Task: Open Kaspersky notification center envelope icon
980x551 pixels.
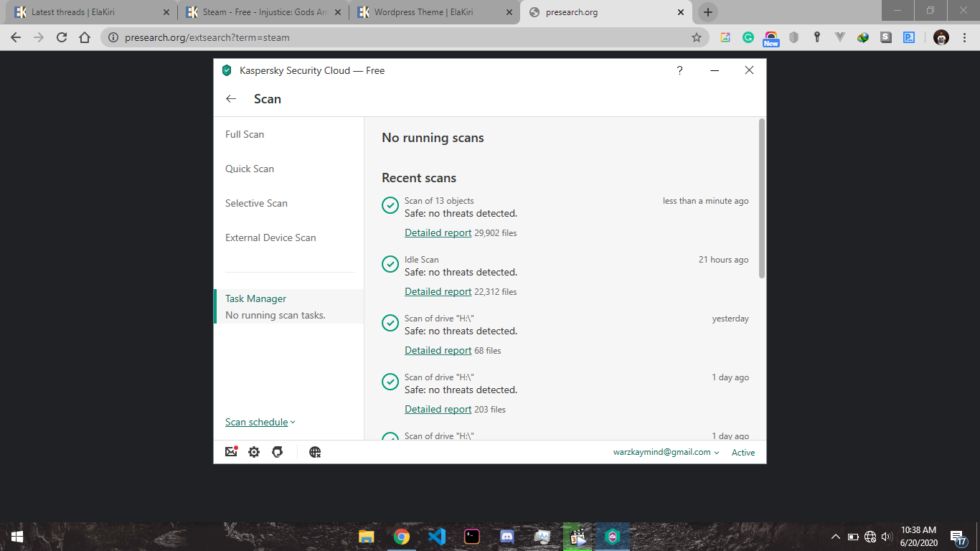Action: click(231, 452)
